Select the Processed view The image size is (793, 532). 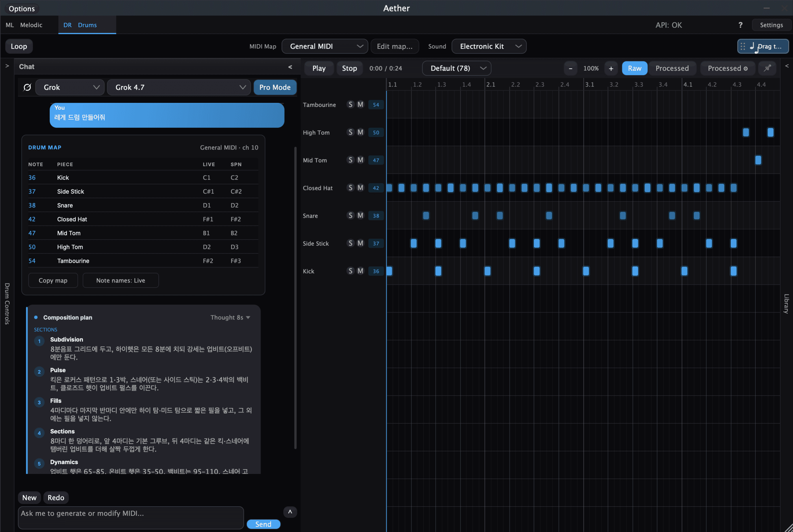672,68
